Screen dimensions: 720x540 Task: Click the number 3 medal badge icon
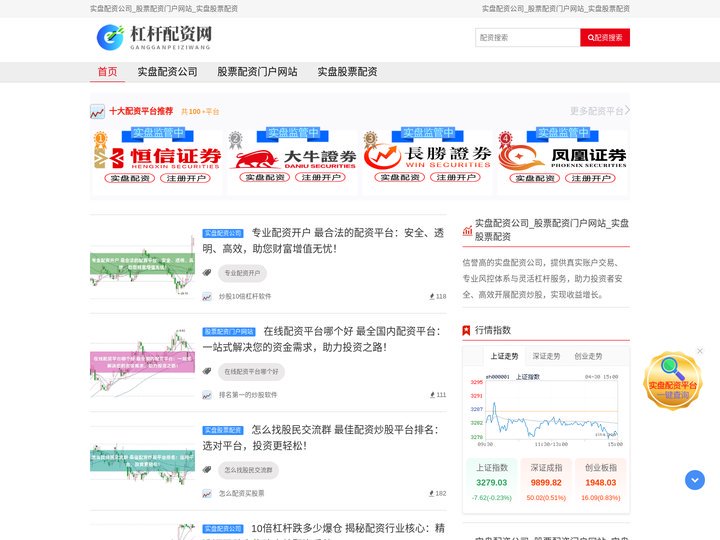click(x=370, y=139)
